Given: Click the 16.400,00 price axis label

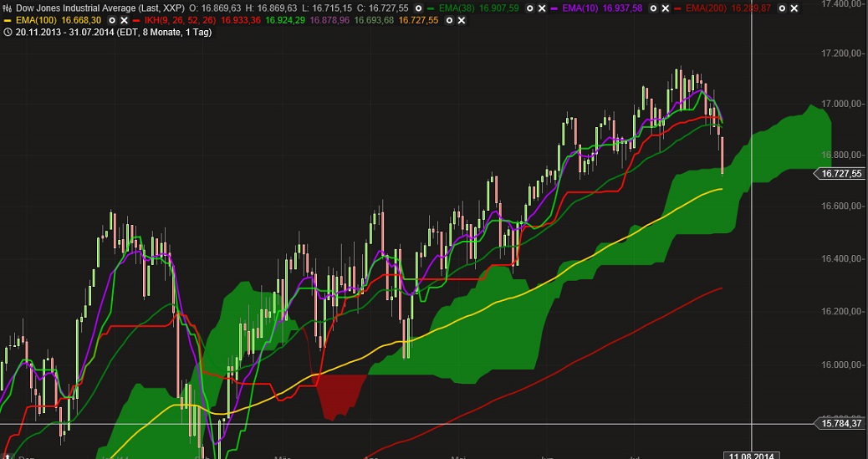Looking at the screenshot, I should click(841, 258).
